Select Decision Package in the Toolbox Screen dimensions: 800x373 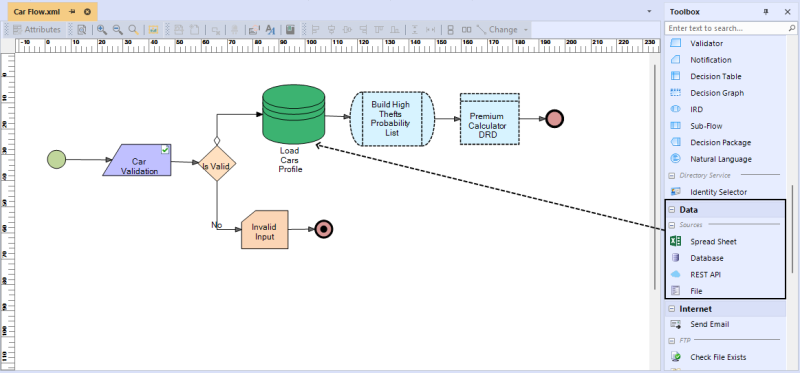tap(720, 142)
